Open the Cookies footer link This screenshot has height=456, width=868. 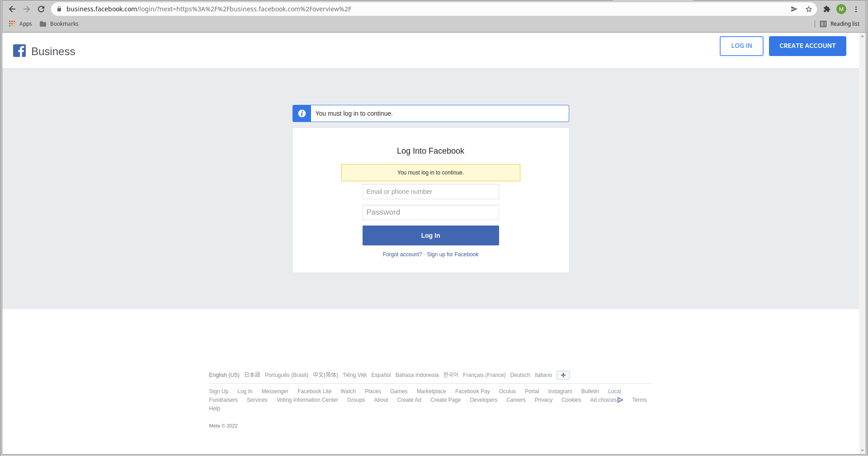(x=571, y=400)
